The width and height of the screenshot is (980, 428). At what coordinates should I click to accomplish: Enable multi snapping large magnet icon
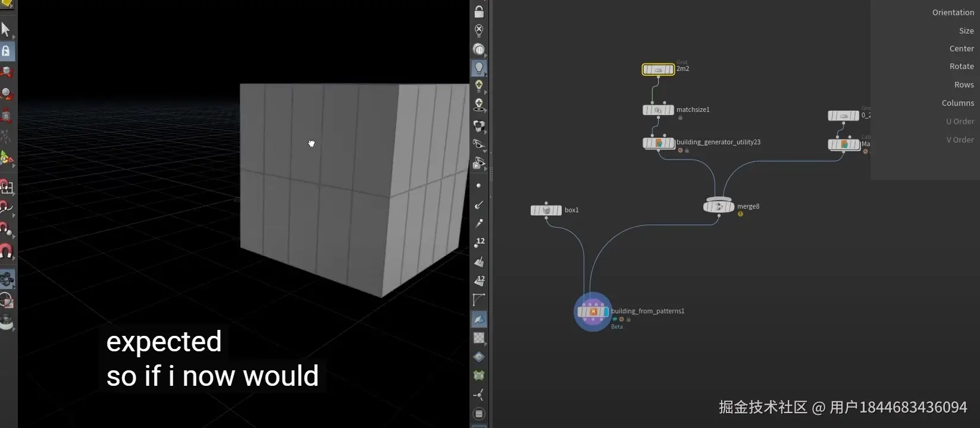click(6, 251)
